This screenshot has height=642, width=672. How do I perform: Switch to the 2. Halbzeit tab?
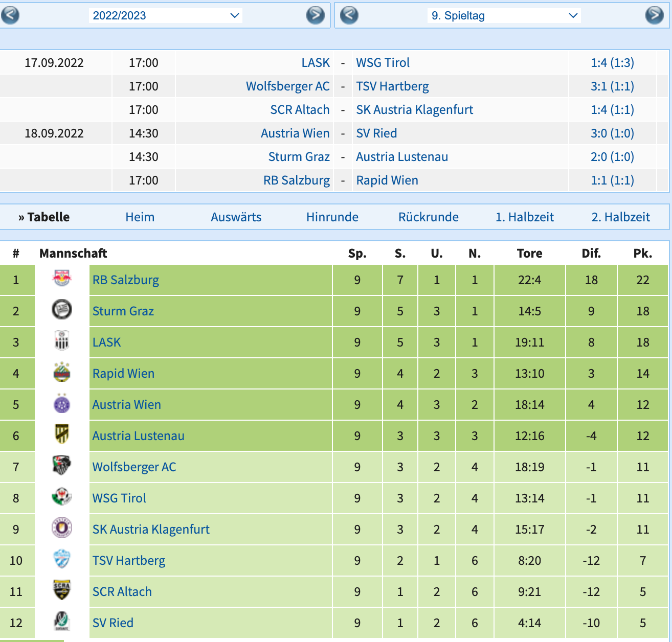(621, 217)
